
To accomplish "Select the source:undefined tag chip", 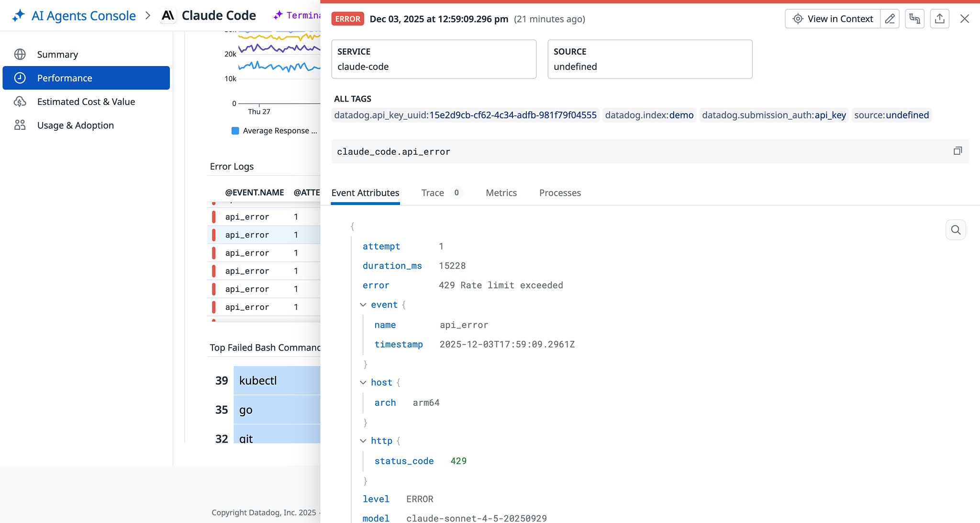I will [x=891, y=115].
